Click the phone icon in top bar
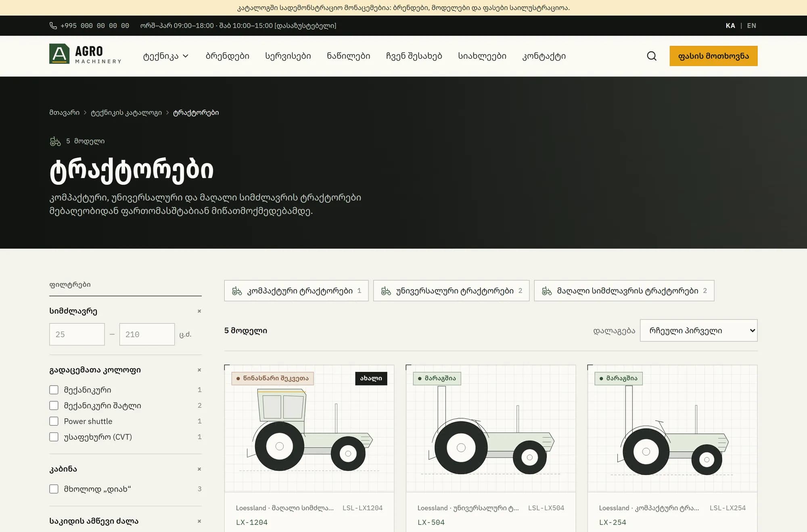 (x=53, y=25)
